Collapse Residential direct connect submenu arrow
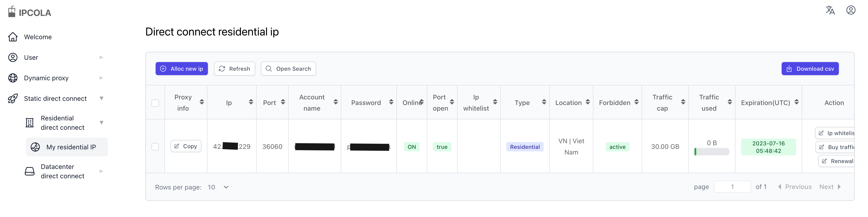 click(101, 123)
